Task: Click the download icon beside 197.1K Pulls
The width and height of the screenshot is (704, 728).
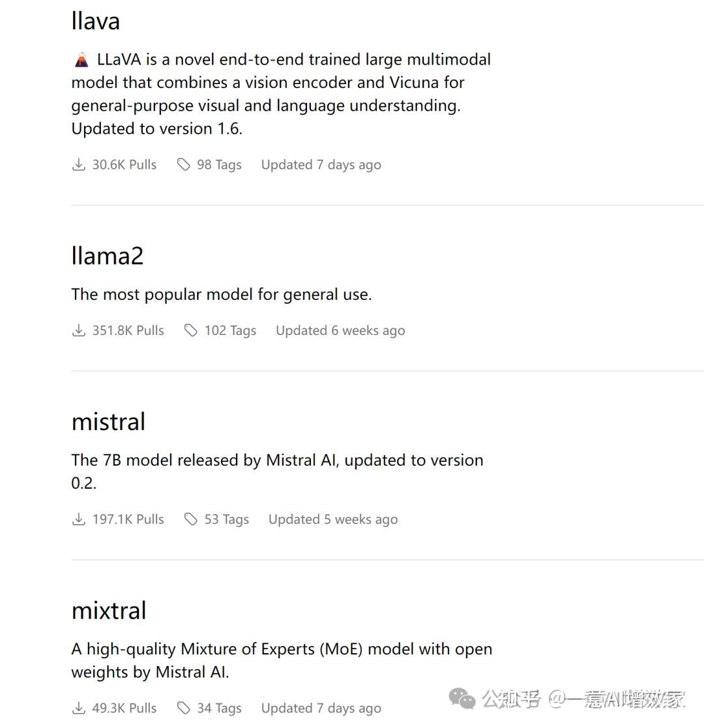Action: [78, 519]
